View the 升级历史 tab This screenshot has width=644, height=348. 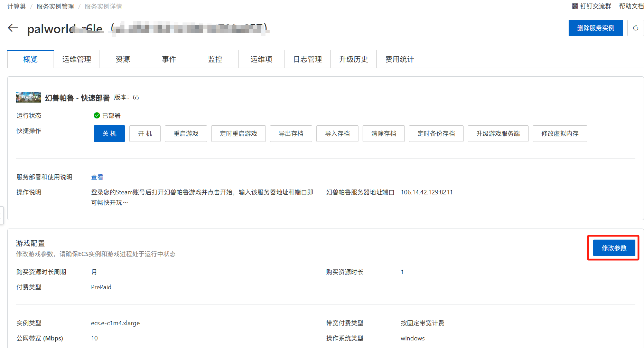[354, 59]
